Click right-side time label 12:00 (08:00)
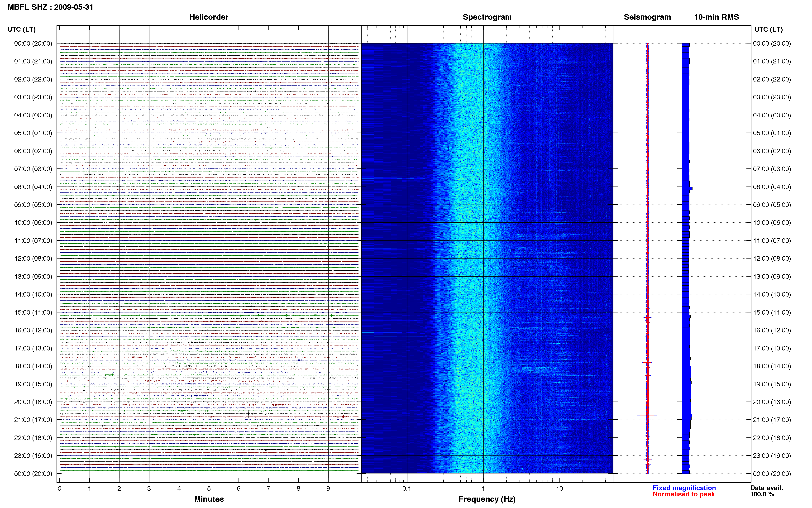 point(772,258)
